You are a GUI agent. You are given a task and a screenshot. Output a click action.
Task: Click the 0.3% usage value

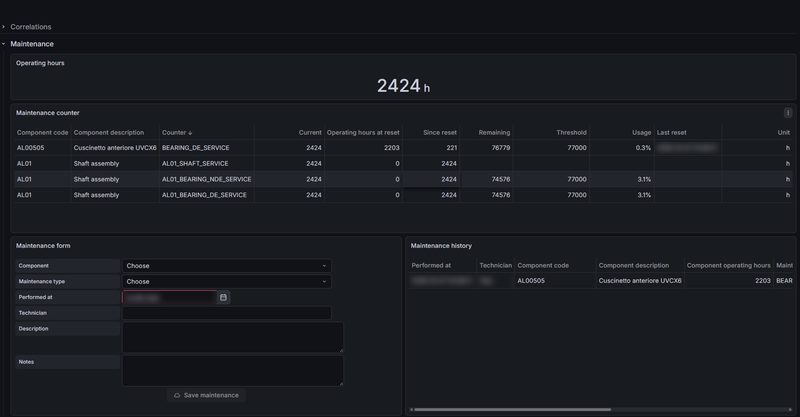[643, 148]
